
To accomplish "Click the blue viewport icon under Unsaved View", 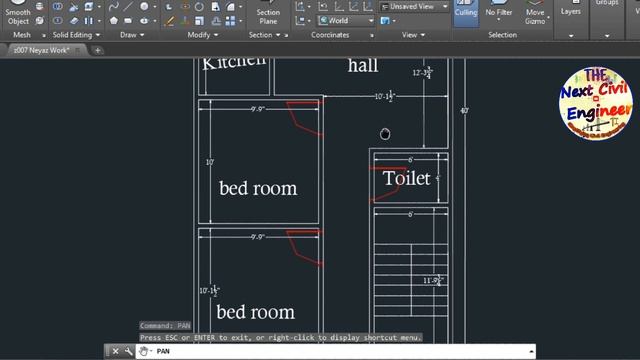I will [x=384, y=20].
